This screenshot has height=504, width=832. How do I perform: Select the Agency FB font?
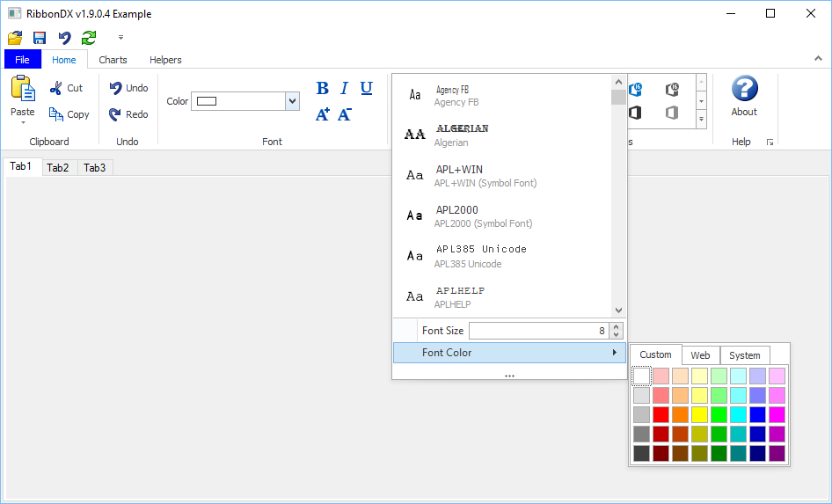[502, 96]
